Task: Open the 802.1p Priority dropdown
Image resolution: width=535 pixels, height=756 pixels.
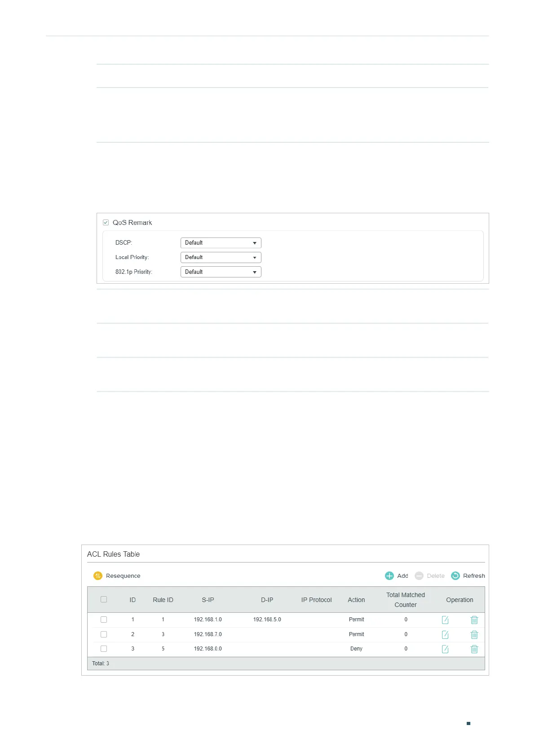Action: [221, 272]
